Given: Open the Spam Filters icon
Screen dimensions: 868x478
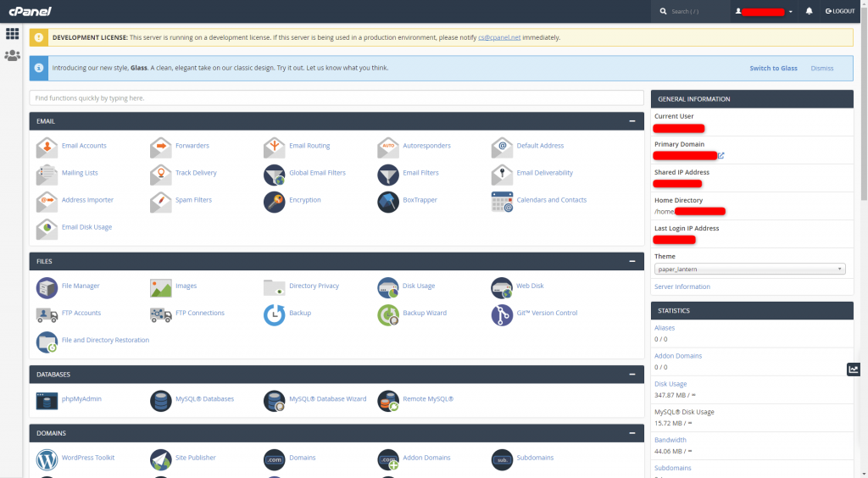Looking at the screenshot, I should [160, 202].
